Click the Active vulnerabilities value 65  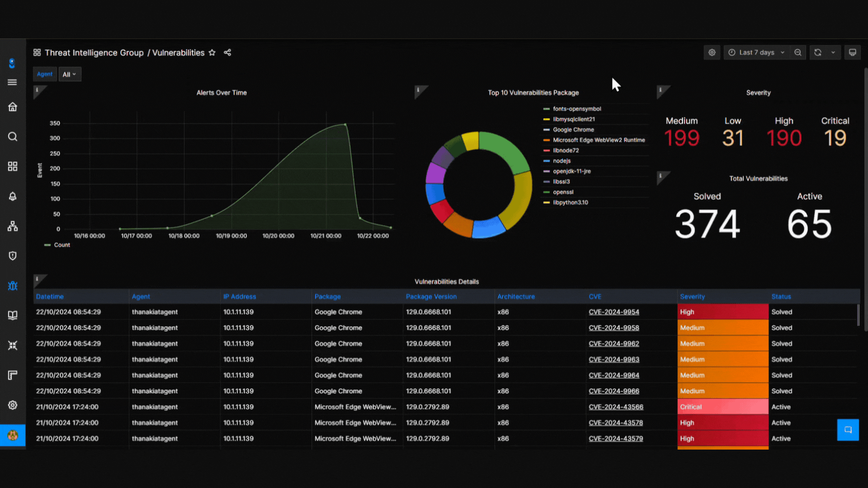click(x=809, y=224)
